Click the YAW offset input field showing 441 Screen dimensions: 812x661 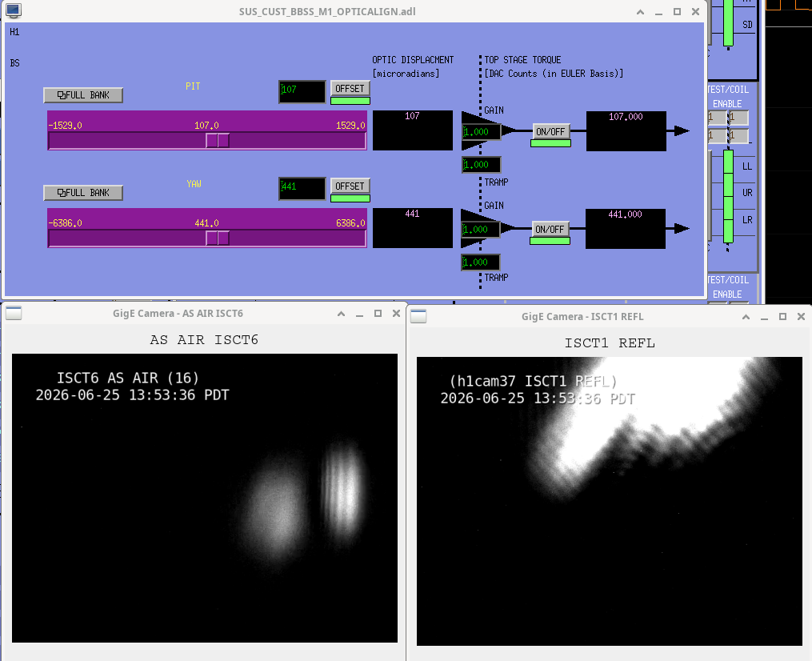(x=302, y=189)
